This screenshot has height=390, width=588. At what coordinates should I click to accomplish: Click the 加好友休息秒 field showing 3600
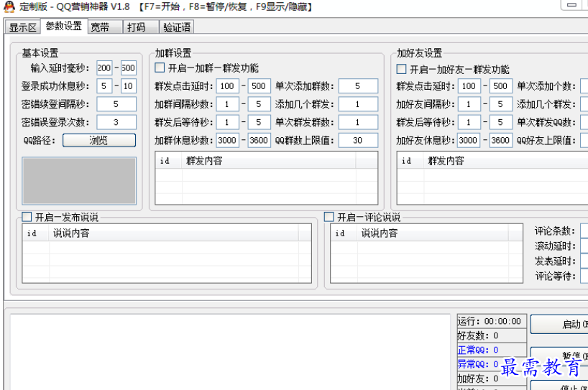[x=500, y=140]
